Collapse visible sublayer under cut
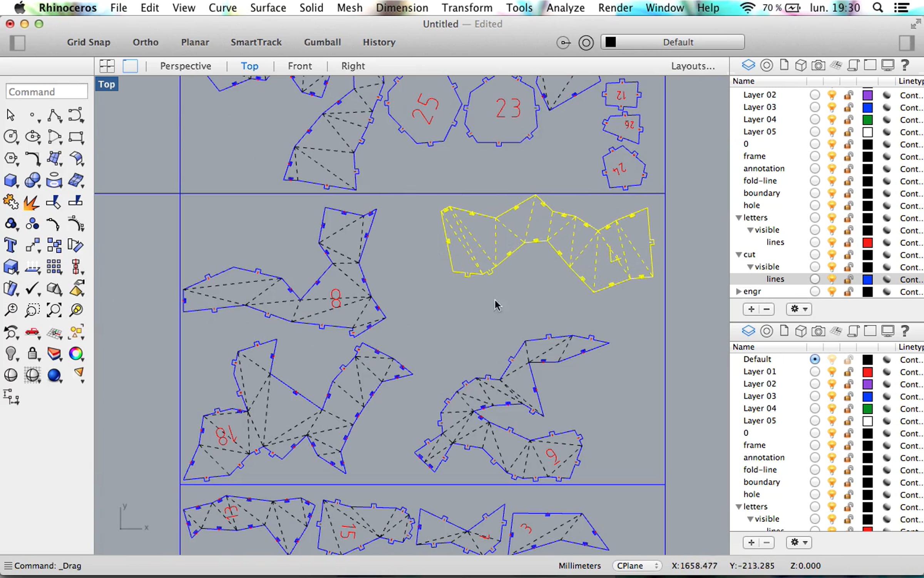Screen dimensions: 924x578 (750, 267)
